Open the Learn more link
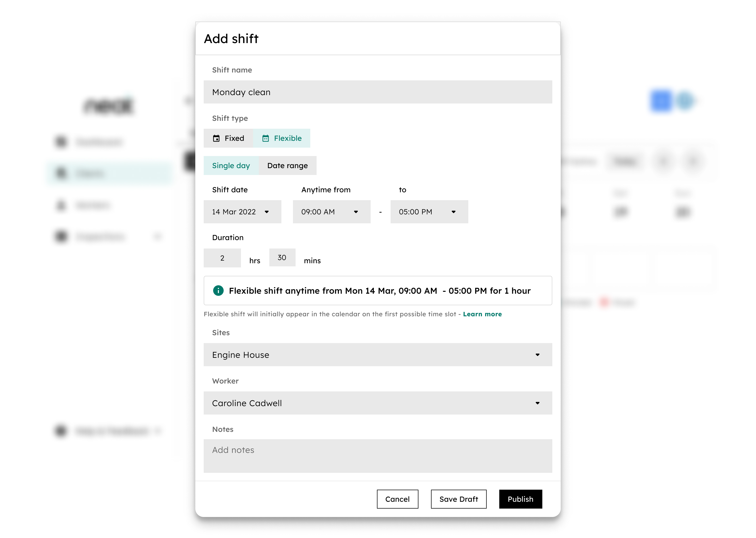 (x=482, y=314)
